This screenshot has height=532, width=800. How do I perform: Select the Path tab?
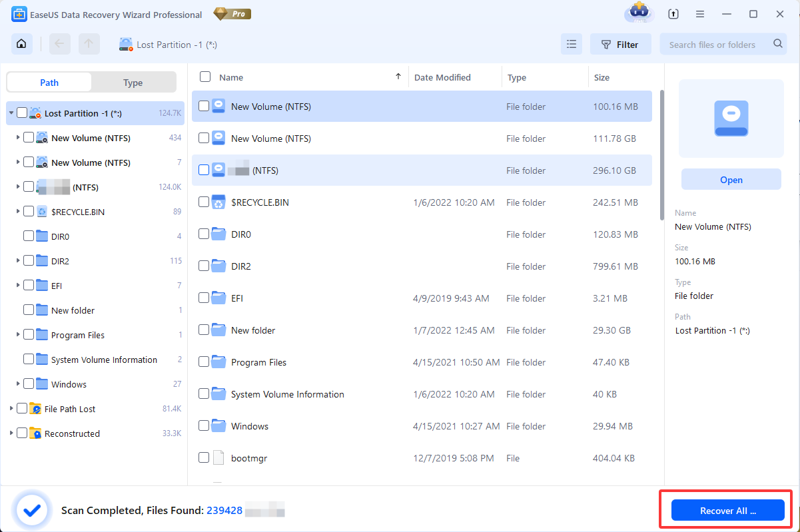click(x=49, y=83)
